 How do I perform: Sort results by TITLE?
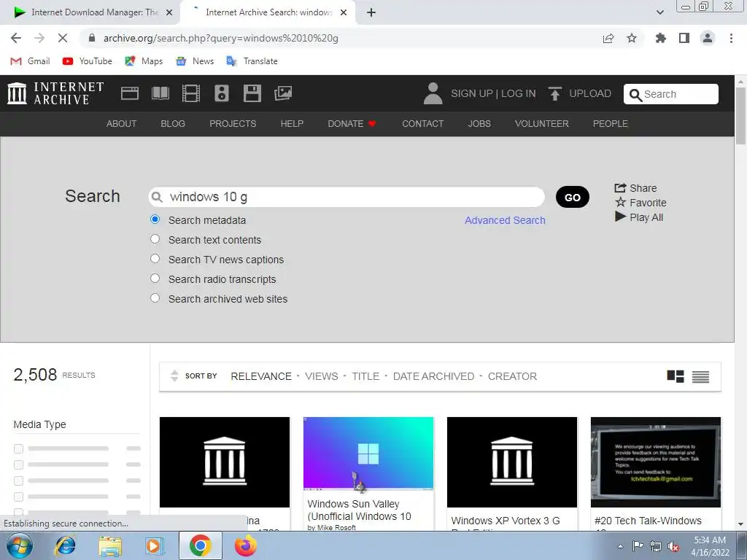click(x=365, y=376)
